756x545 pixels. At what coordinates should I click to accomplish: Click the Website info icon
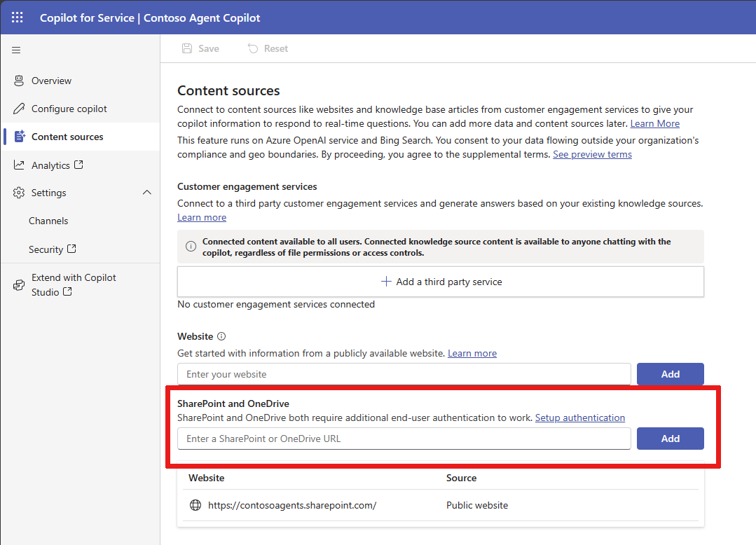pos(221,336)
